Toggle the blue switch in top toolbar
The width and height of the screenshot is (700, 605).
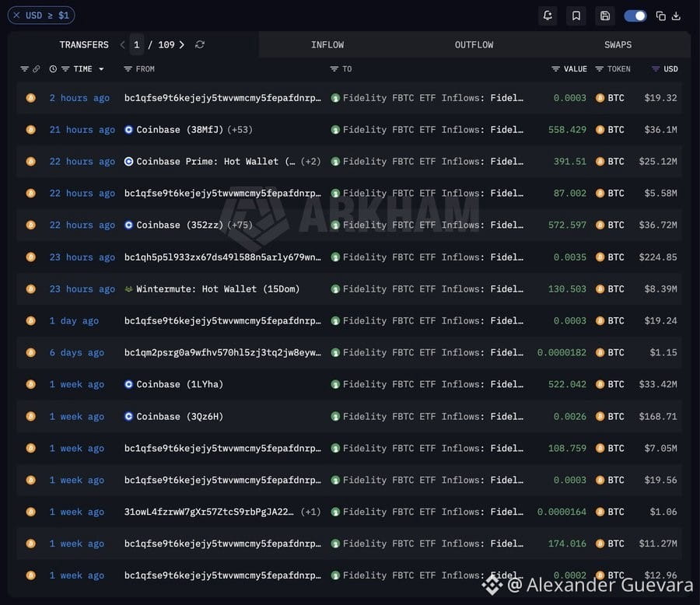tap(635, 16)
